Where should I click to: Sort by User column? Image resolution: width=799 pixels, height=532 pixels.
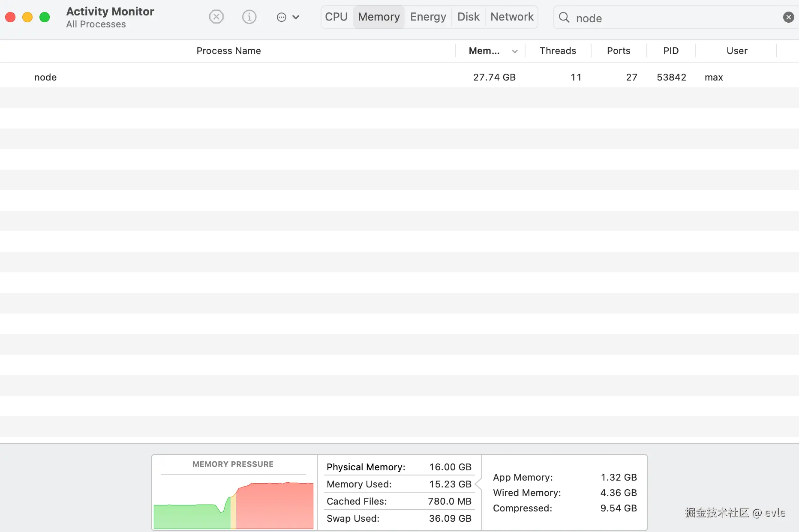coord(737,51)
